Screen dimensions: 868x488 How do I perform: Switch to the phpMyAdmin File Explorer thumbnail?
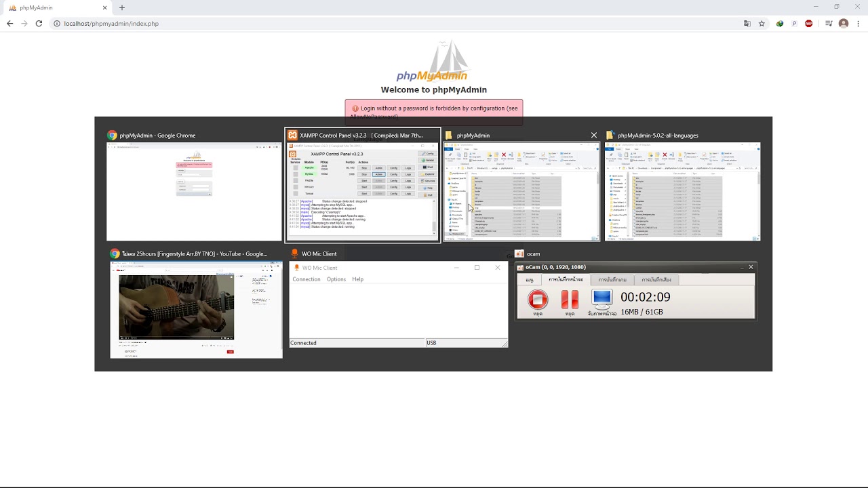coord(521,191)
